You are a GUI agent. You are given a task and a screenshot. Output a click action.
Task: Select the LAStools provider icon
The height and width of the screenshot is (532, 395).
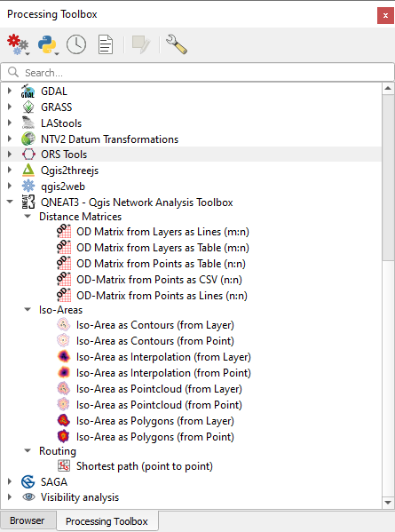click(28, 123)
